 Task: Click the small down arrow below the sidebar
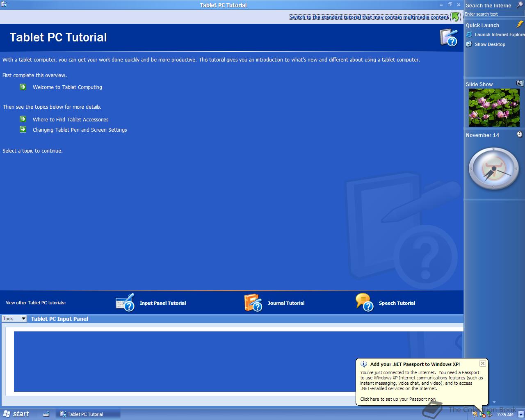[494, 402]
